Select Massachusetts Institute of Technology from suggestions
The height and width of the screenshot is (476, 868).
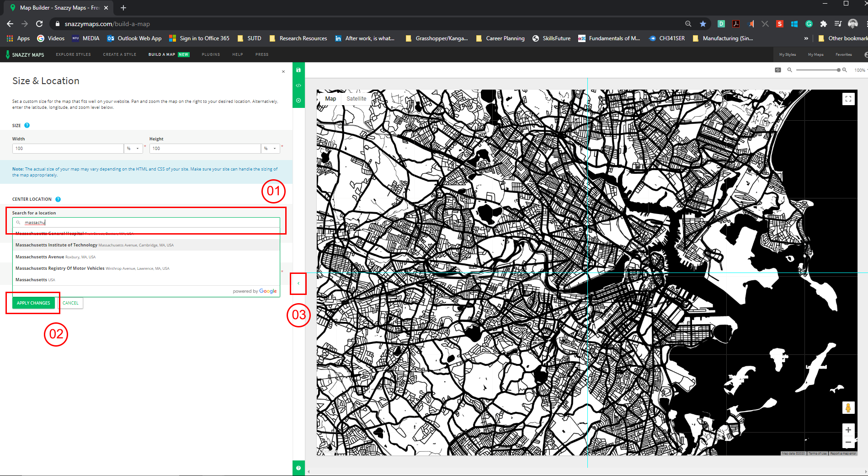[91, 245]
